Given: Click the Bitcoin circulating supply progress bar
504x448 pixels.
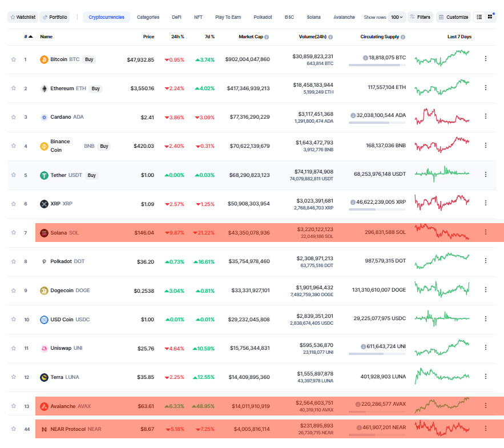Looking at the screenshot, I should (x=377, y=65).
